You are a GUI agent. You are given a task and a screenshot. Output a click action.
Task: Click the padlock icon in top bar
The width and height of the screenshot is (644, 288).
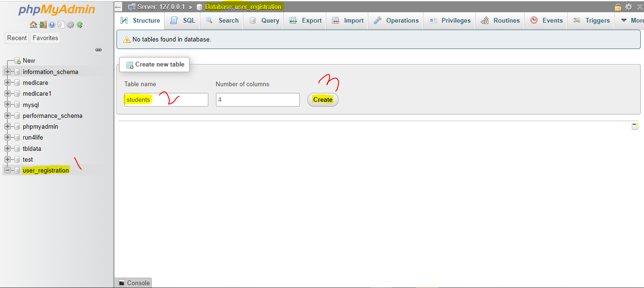(618, 7)
